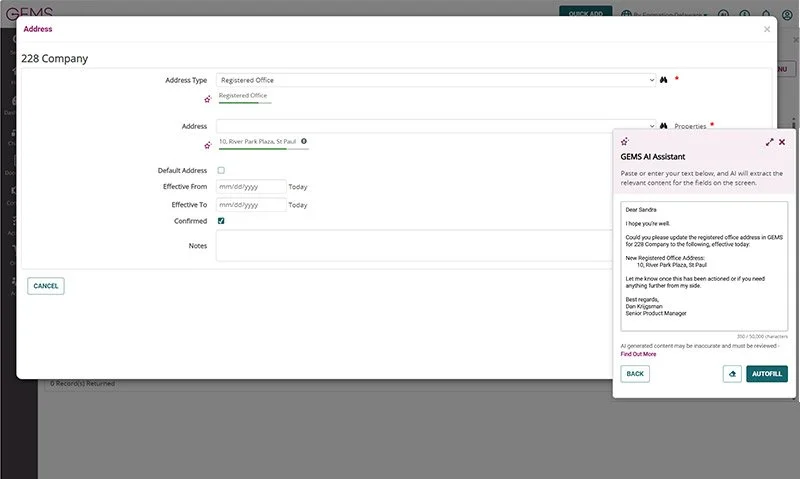Close the Address dialog
This screenshot has height=479, width=800.
pos(767,30)
